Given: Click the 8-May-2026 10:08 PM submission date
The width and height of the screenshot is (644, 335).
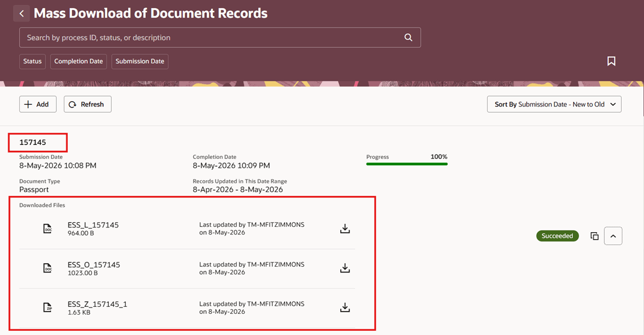Looking at the screenshot, I should (58, 165).
